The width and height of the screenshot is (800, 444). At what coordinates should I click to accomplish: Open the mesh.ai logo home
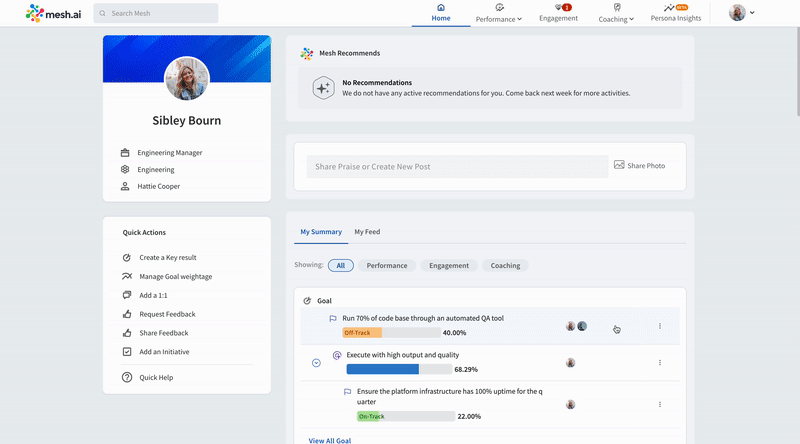(54, 13)
